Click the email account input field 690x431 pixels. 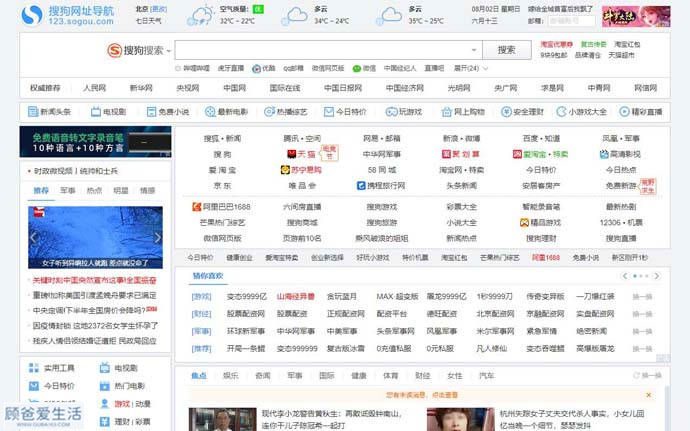[571, 21]
